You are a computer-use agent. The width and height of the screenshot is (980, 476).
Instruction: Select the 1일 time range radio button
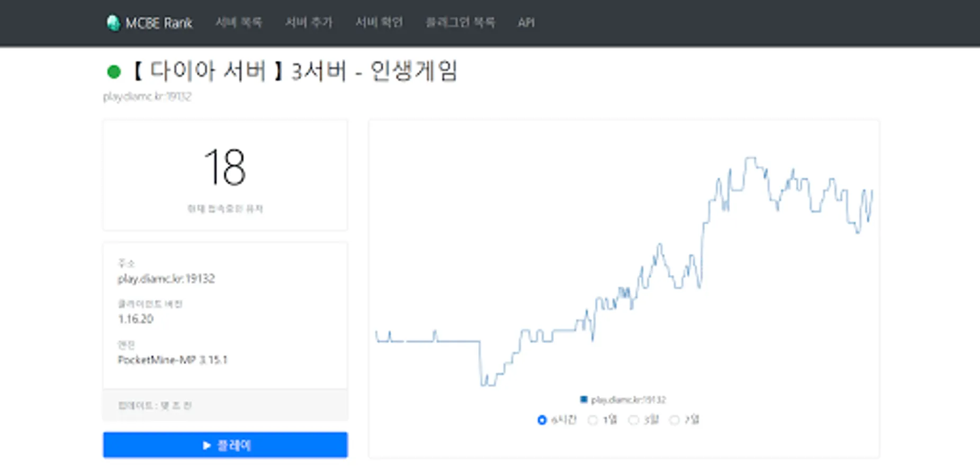click(593, 419)
